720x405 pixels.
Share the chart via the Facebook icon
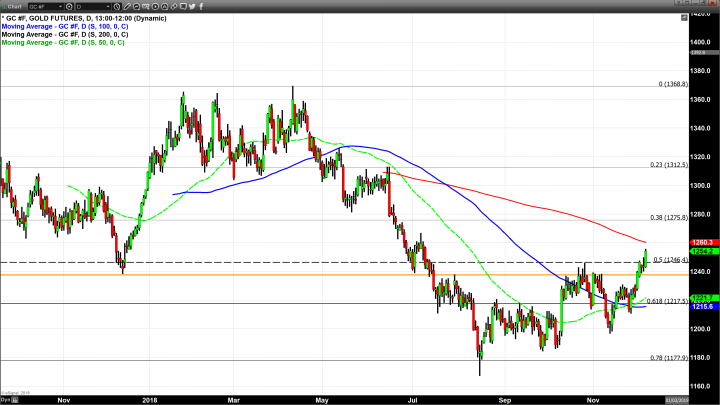point(201,6)
